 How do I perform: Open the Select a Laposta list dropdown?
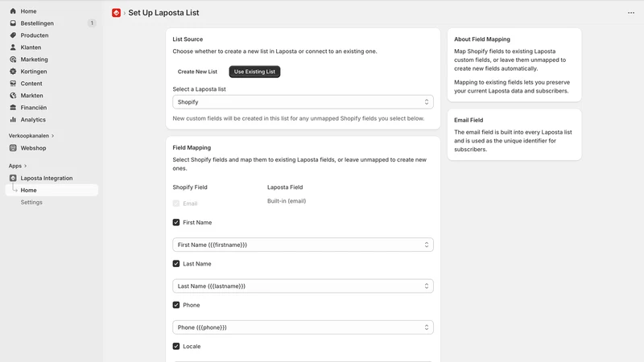[x=303, y=102]
